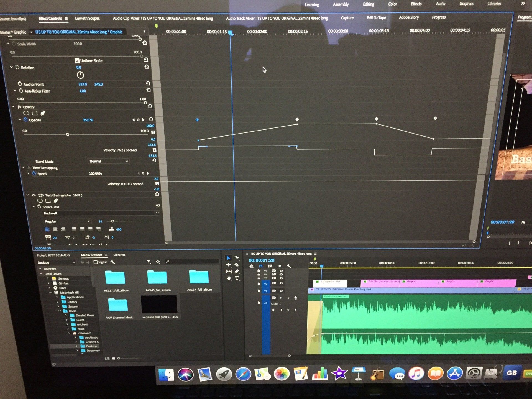Select the Type tool
This screenshot has height=399, width=532.
coord(237,278)
